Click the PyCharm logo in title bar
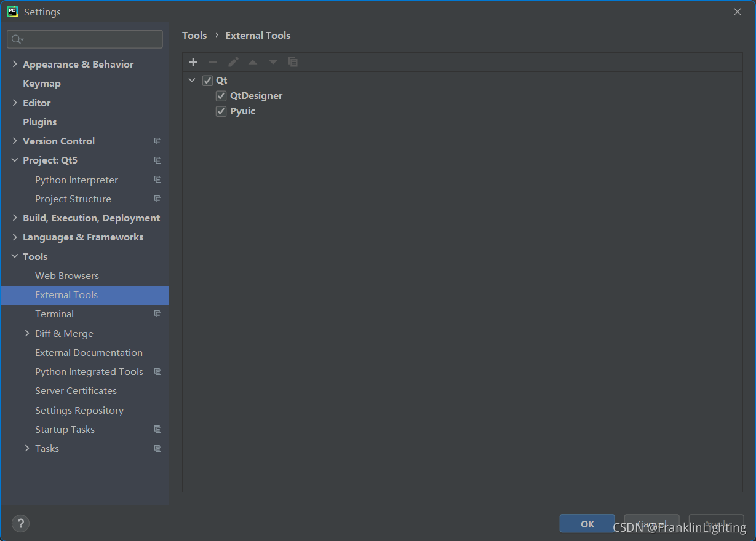The image size is (756, 541). (x=12, y=12)
